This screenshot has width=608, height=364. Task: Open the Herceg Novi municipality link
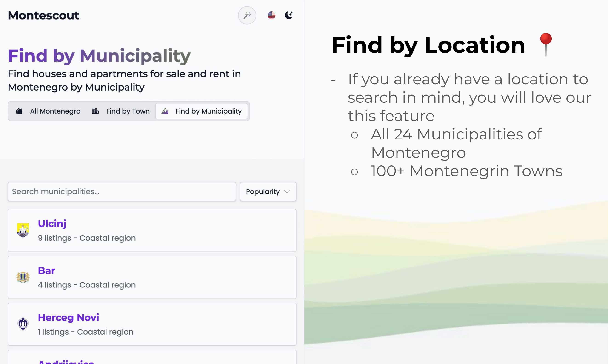69,317
